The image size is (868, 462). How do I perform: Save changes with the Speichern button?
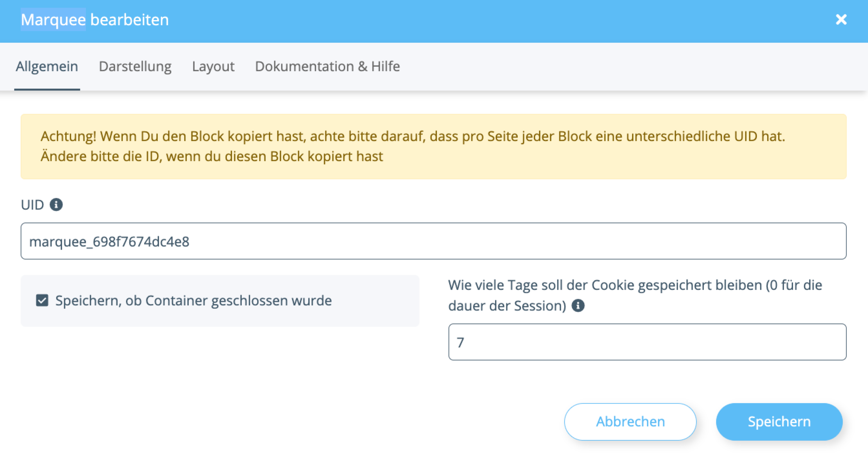pos(779,422)
